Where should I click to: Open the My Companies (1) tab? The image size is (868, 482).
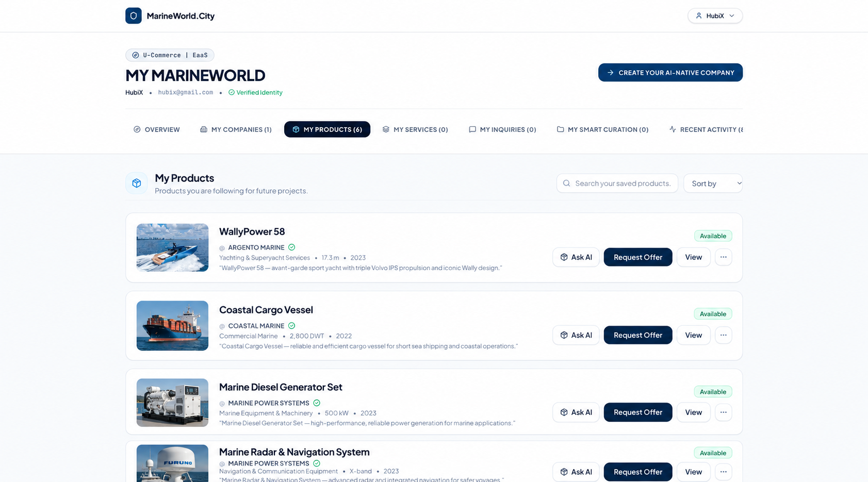(x=236, y=129)
